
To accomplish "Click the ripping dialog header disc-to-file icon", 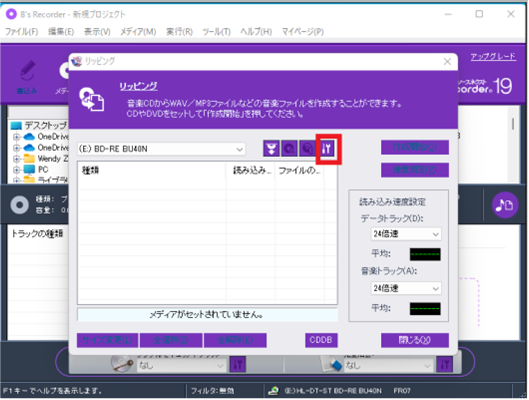I will 91,99.
